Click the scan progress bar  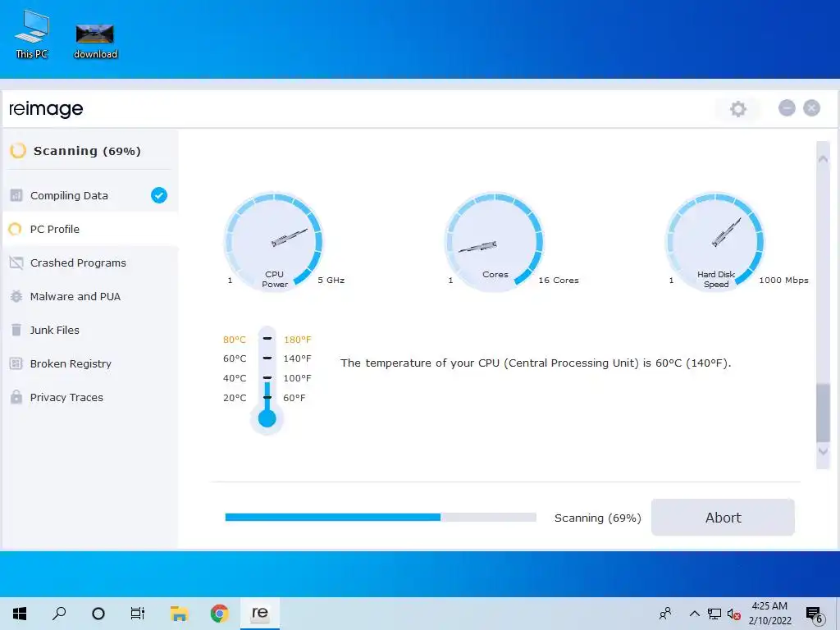[x=381, y=517]
